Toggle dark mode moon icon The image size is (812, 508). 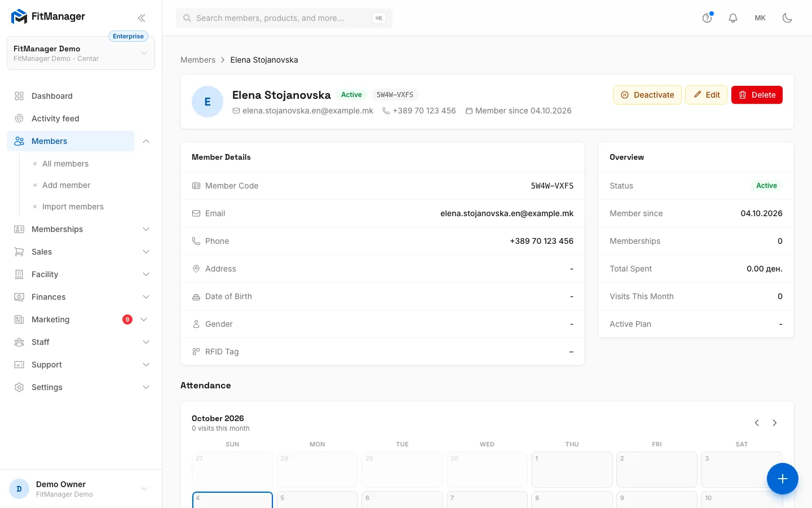(x=787, y=18)
